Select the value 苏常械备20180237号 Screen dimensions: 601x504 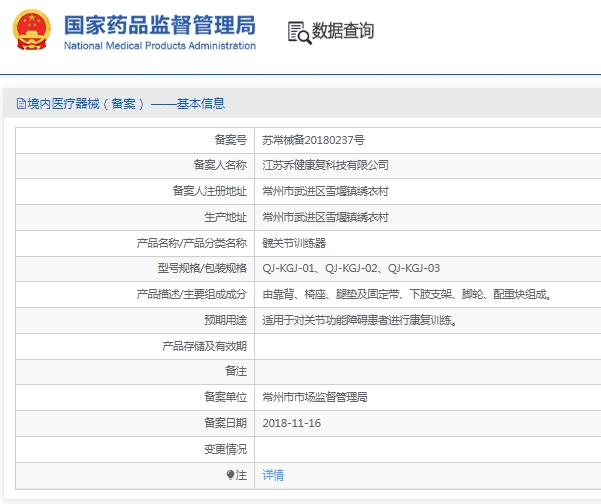313,140
